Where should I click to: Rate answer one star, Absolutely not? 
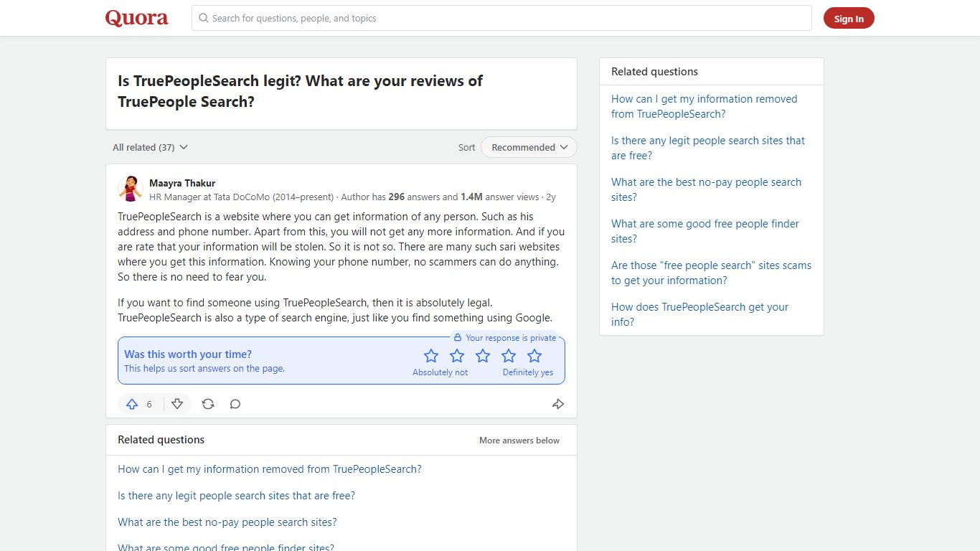click(431, 356)
